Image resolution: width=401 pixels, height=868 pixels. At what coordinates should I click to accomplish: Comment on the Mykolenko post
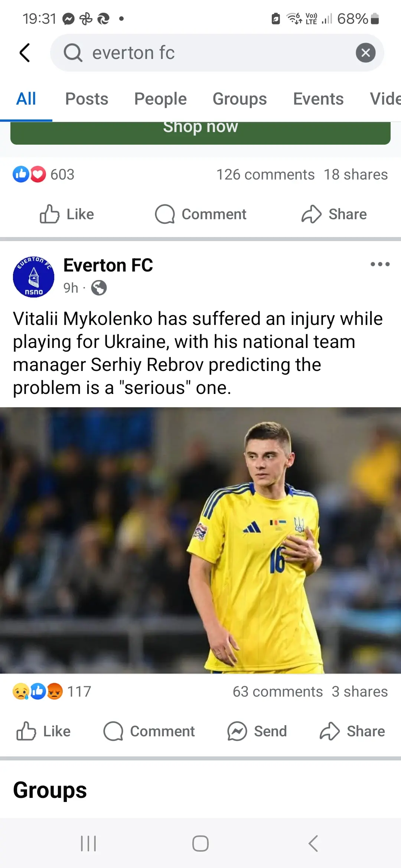pos(149,731)
